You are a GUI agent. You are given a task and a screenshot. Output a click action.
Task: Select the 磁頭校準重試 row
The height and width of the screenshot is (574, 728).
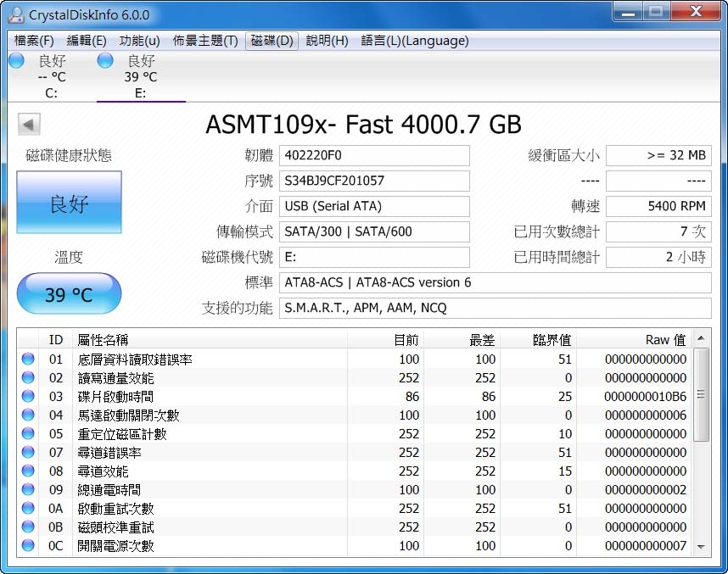pos(355,527)
